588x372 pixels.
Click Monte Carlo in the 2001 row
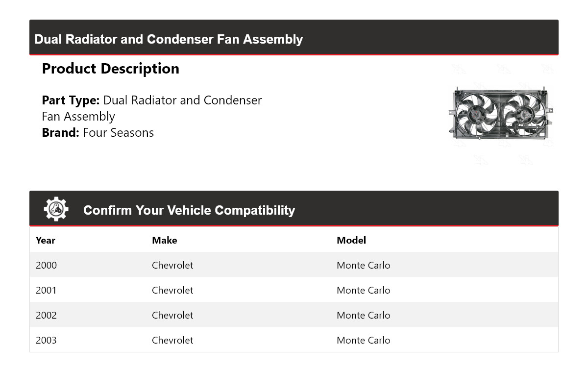(363, 290)
